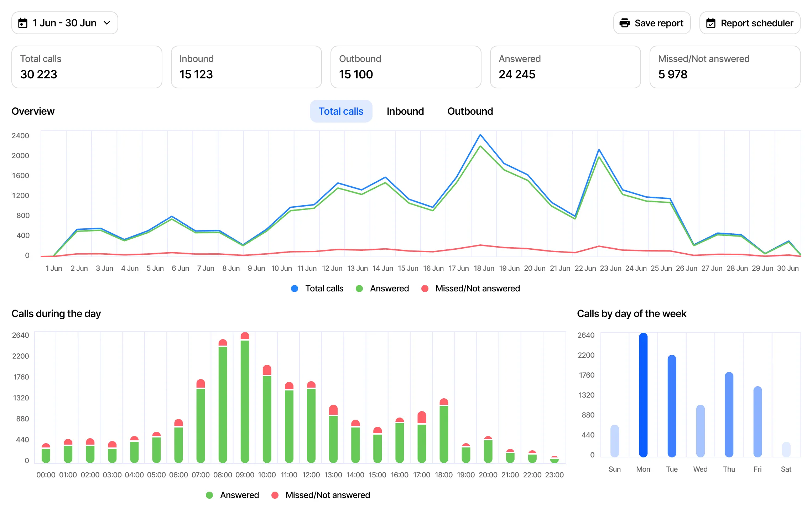This screenshot has height=513, width=812.
Task: Click the '1 Jun - 30 Jun' date text
Action: [x=64, y=23]
